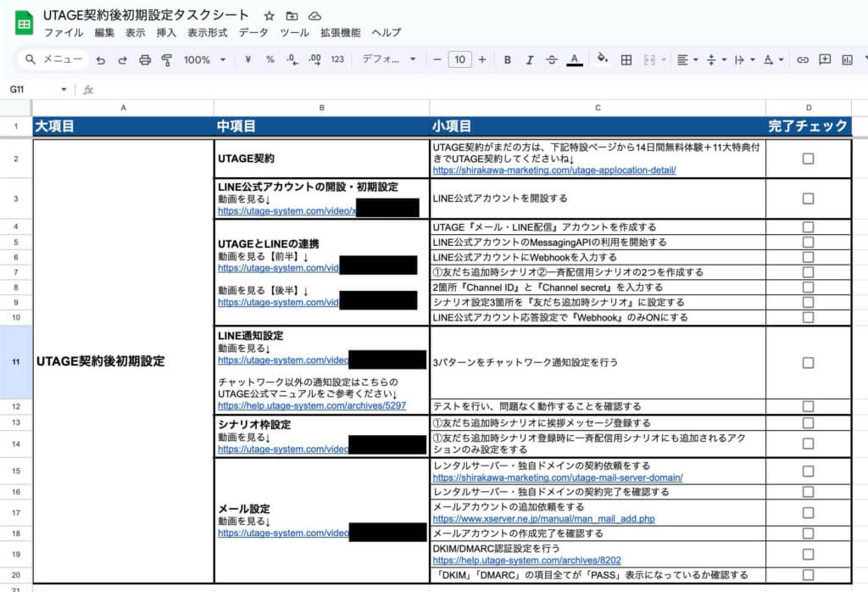Viewport: 868px width, 592px height.
Task: Open the 編集 menu
Action: click(x=104, y=33)
